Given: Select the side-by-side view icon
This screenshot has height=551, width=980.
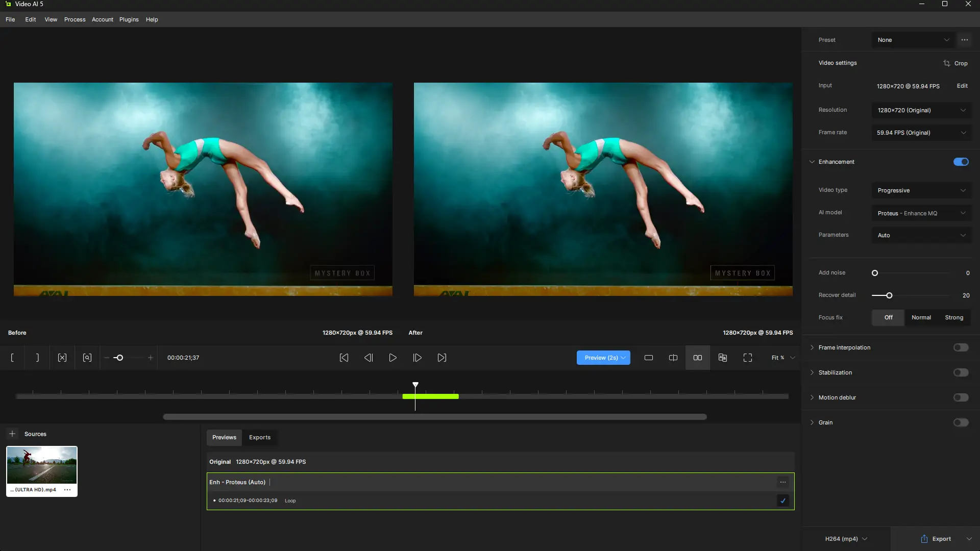Looking at the screenshot, I should (x=697, y=358).
